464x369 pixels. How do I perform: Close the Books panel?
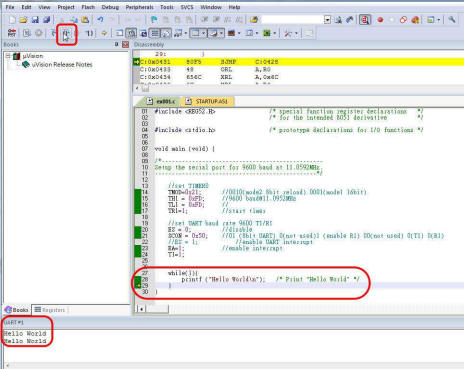125,44
